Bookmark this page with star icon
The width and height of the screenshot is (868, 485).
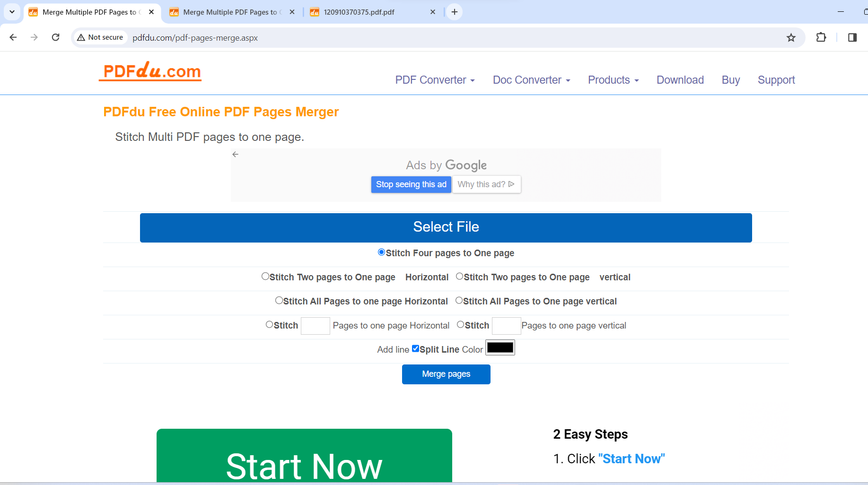click(x=791, y=38)
